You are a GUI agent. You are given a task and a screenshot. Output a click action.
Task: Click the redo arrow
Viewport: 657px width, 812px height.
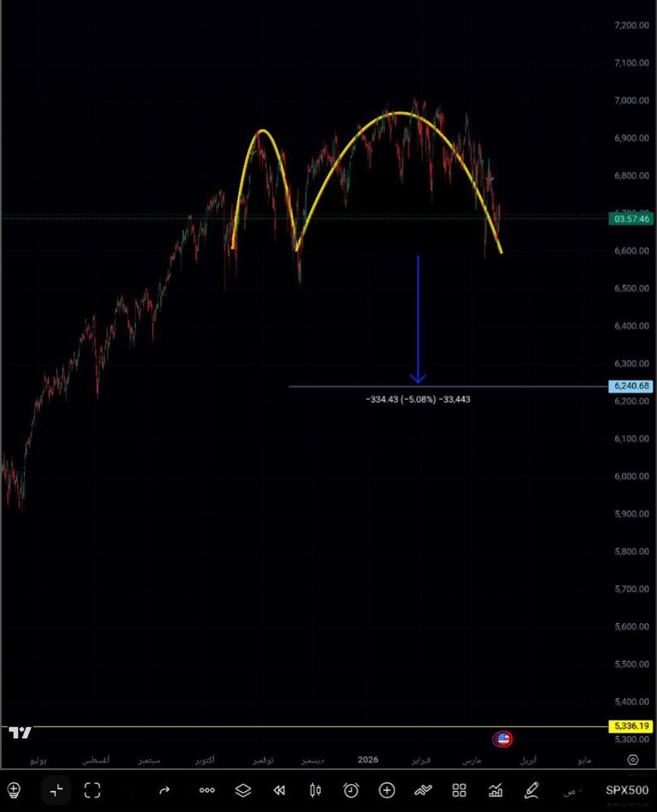point(164,790)
